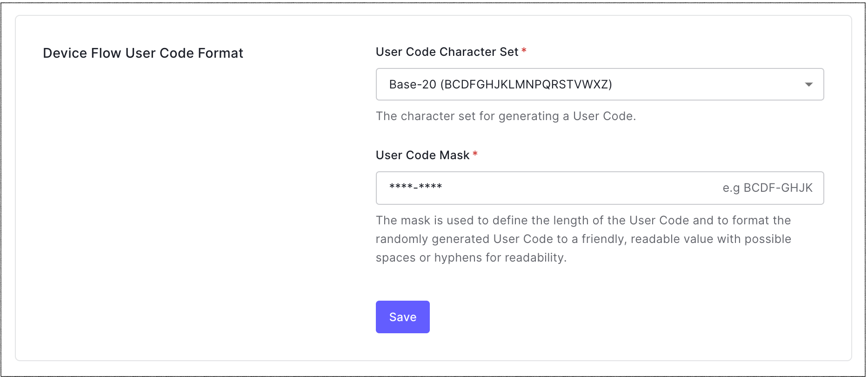Click the character set helper text

(x=506, y=116)
